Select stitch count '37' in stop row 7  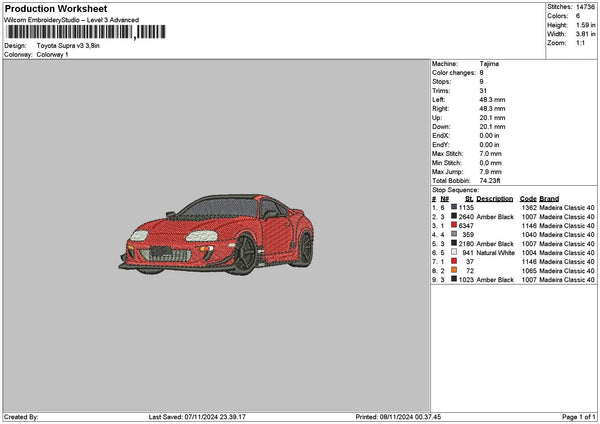pyautogui.click(x=470, y=262)
